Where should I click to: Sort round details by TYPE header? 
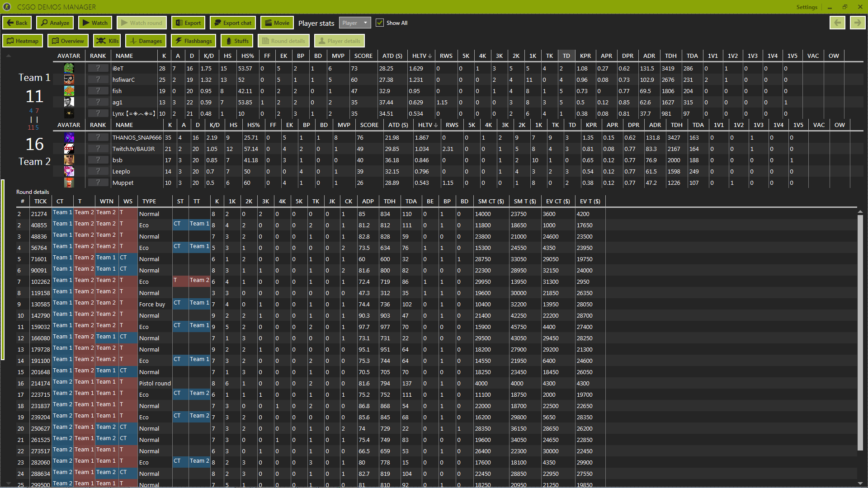pyautogui.click(x=154, y=202)
